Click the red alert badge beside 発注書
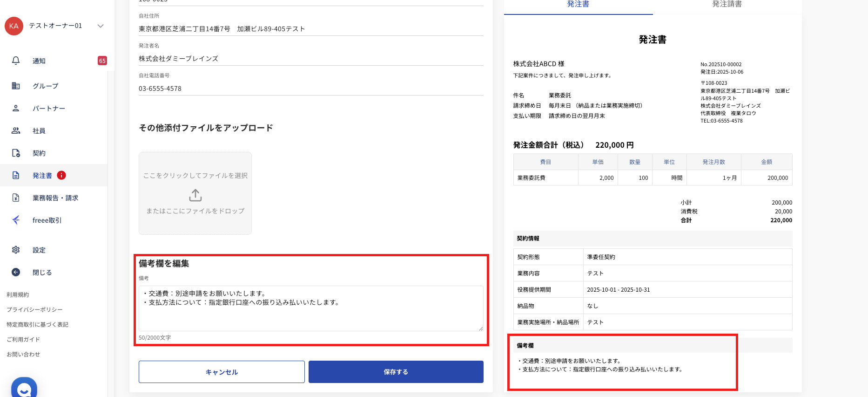Viewport: 868px width, 397px height. 61,175
